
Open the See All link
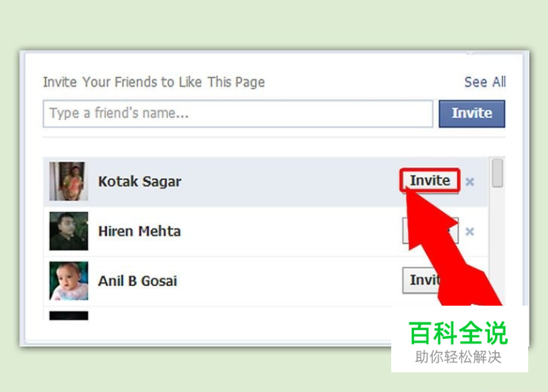(485, 82)
